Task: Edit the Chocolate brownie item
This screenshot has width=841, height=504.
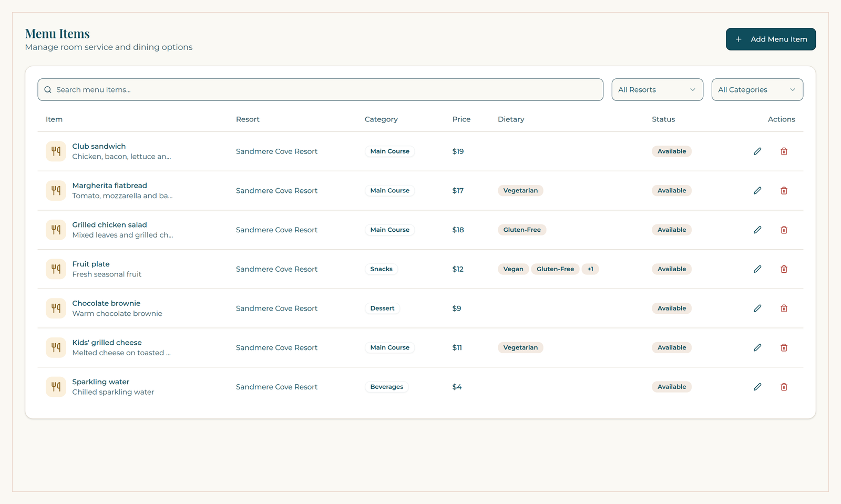Action: click(x=757, y=308)
